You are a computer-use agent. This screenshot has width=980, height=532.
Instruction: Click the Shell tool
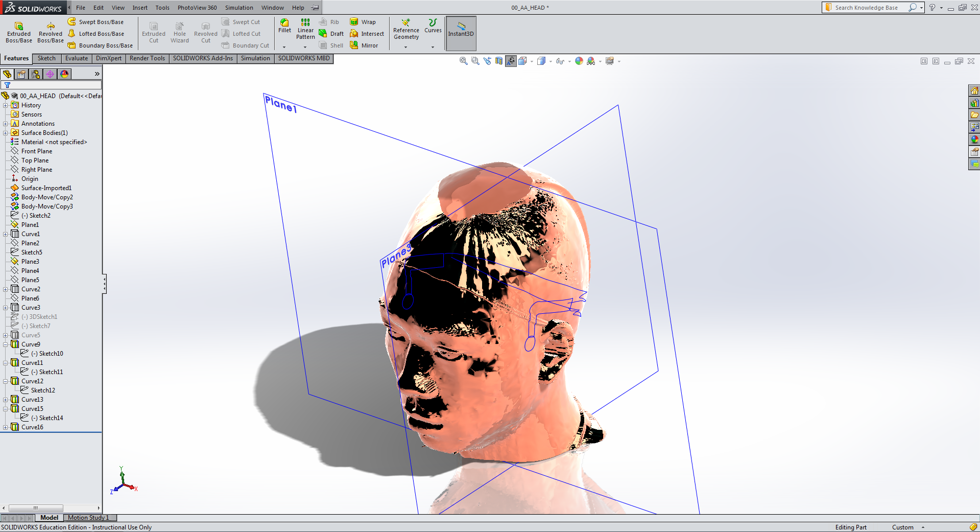pyautogui.click(x=331, y=45)
